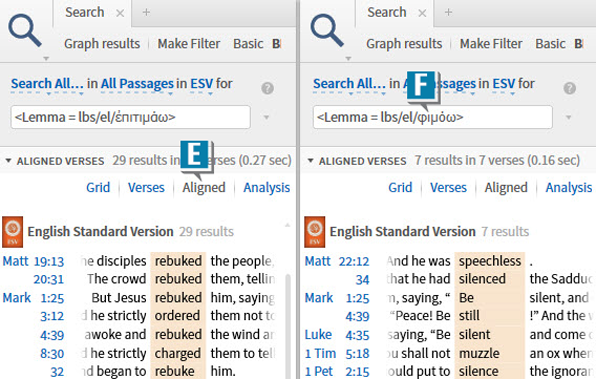
Task: Change ESV resource dropdown in right panel
Action: [504, 84]
